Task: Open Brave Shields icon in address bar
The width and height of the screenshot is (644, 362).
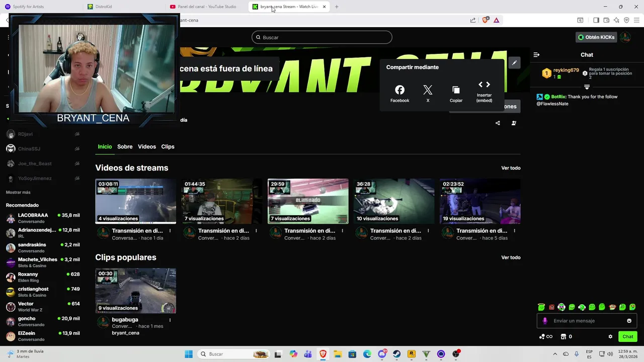Action: coord(486,20)
